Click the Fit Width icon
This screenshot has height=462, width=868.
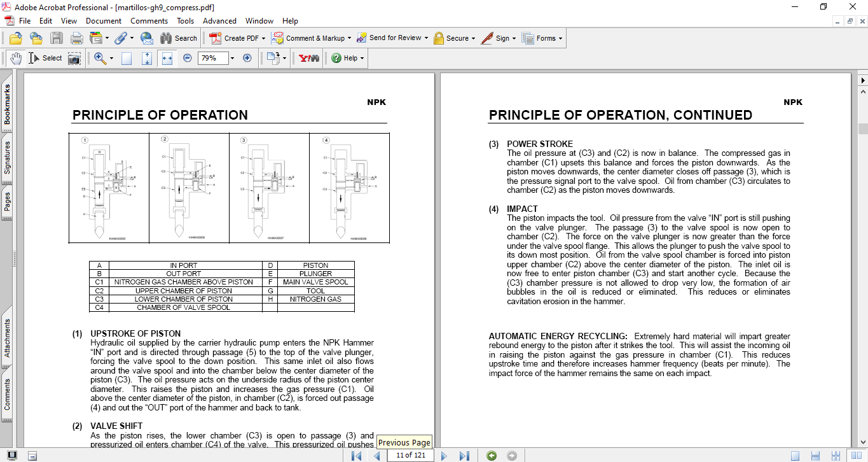(167, 58)
